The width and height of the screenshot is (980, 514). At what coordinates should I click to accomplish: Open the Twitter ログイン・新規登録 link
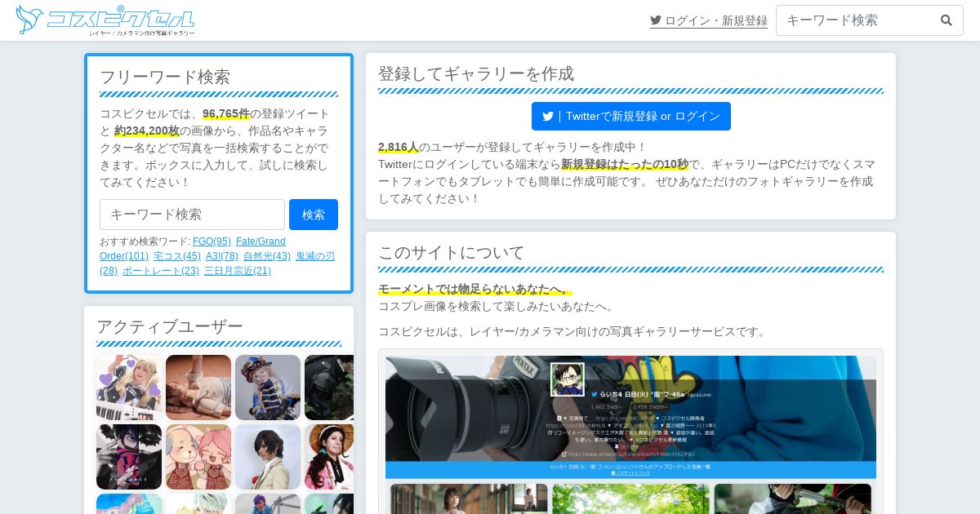[709, 20]
